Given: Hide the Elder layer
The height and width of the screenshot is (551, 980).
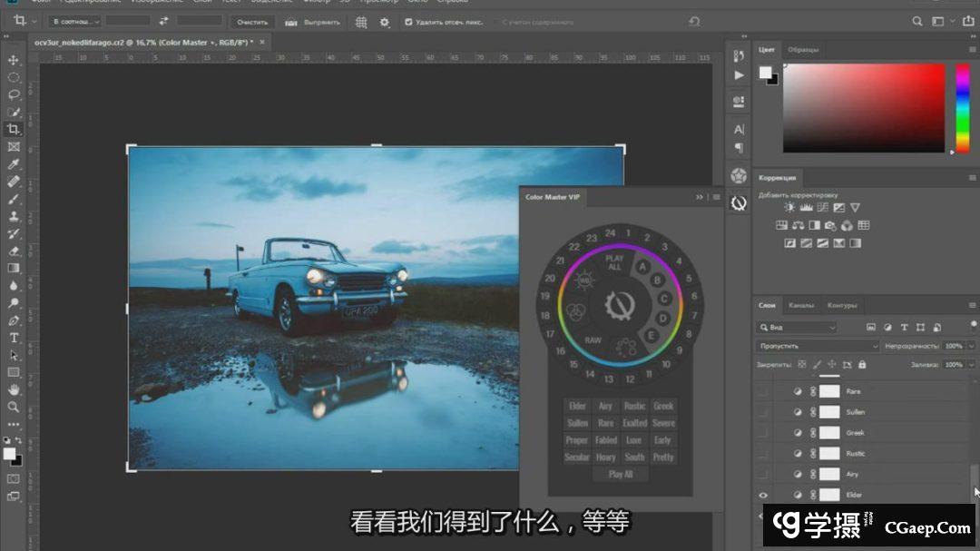Looking at the screenshot, I should pos(763,495).
